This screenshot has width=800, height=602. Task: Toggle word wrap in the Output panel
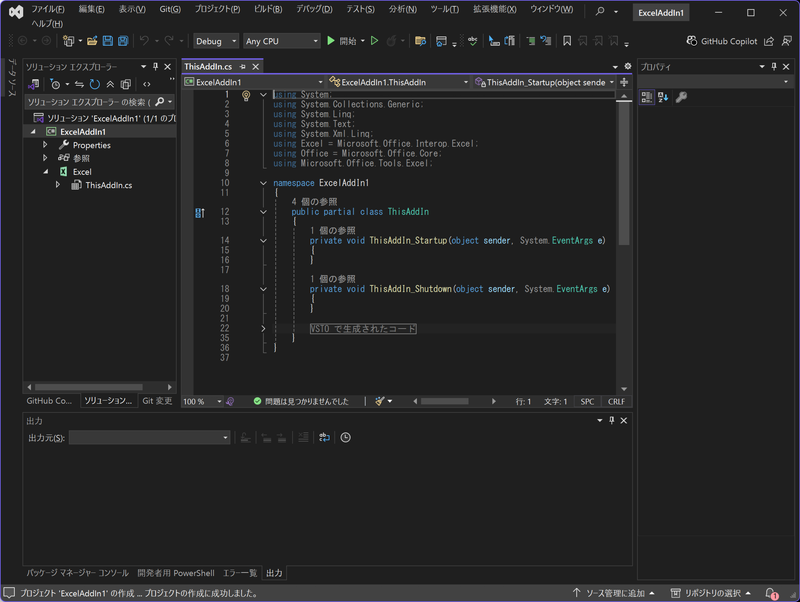coord(325,438)
